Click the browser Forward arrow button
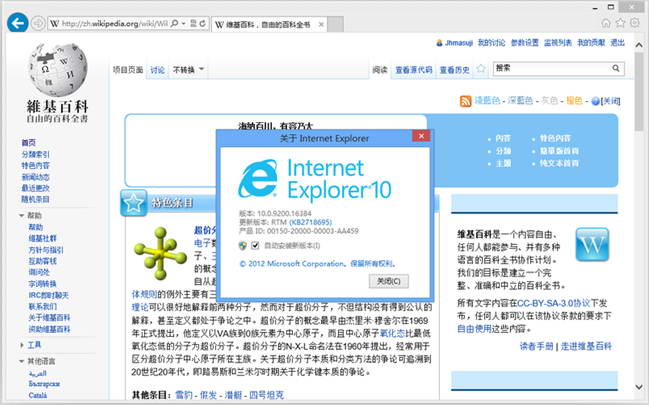Viewport: 649px width, 405px height. pyautogui.click(x=38, y=23)
